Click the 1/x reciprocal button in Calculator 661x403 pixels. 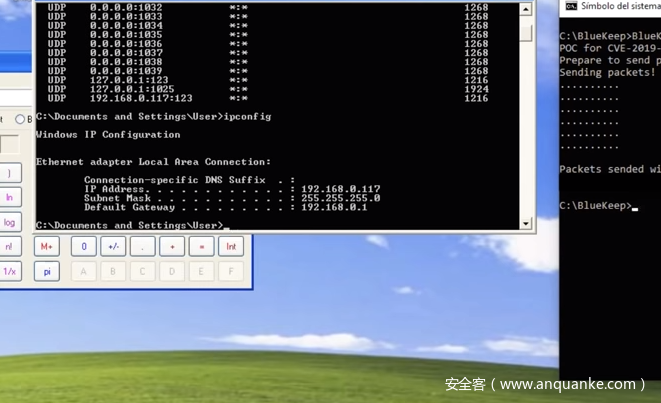[10, 271]
